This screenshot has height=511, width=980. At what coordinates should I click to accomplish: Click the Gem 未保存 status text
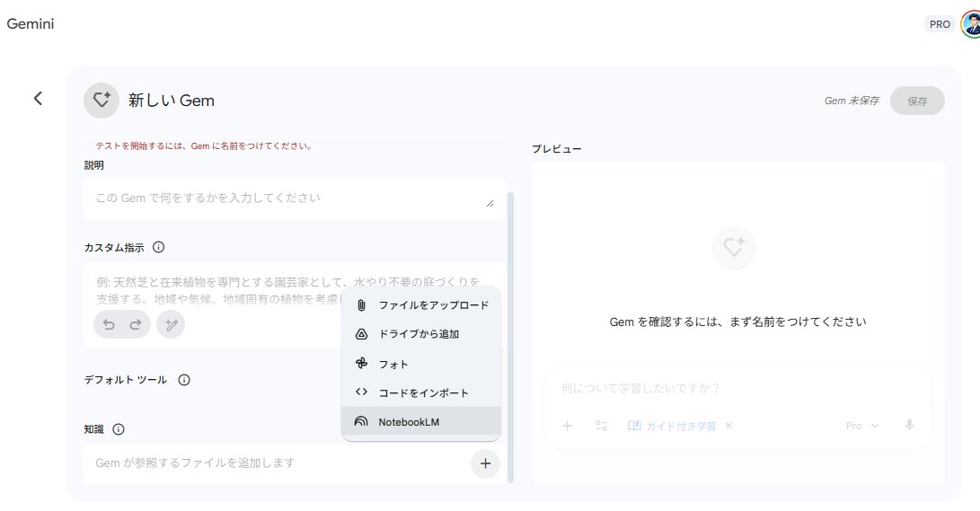852,101
